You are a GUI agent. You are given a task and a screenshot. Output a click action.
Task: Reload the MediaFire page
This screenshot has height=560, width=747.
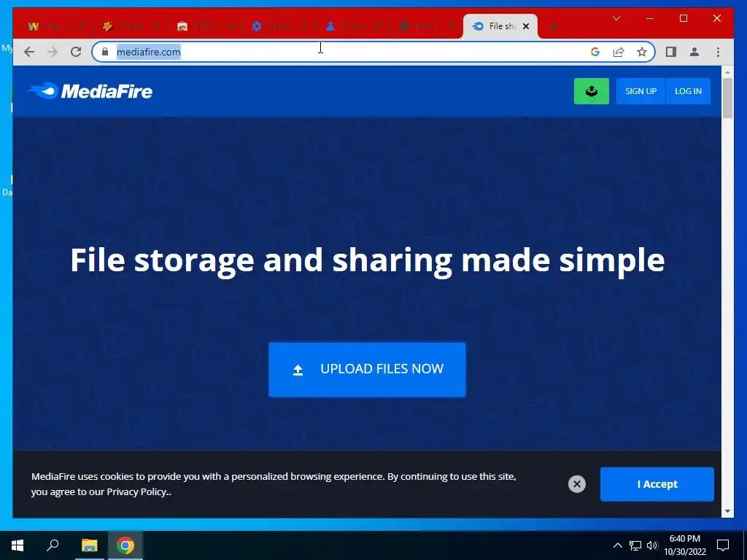click(76, 52)
